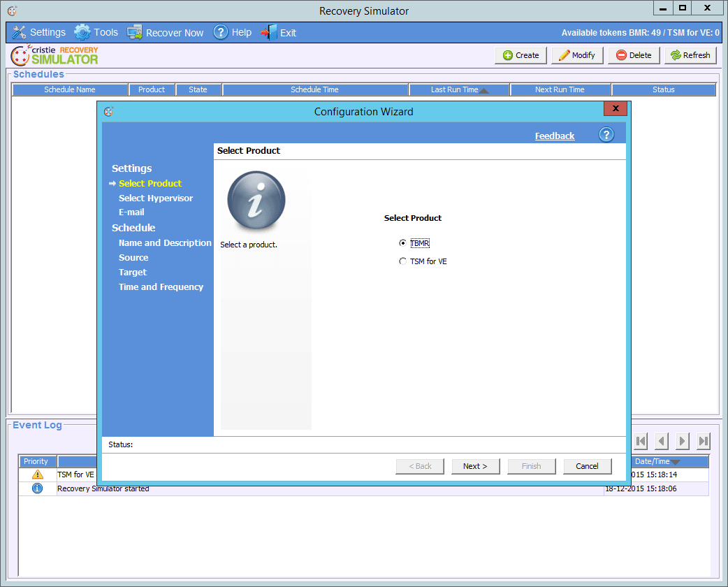Click the green arrows icon on Refresh
728x587 pixels.
click(x=676, y=55)
